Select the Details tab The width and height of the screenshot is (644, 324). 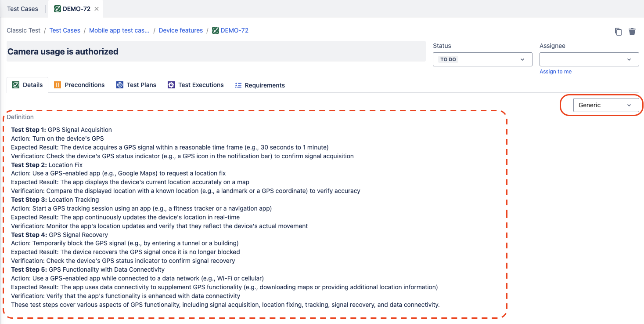28,85
